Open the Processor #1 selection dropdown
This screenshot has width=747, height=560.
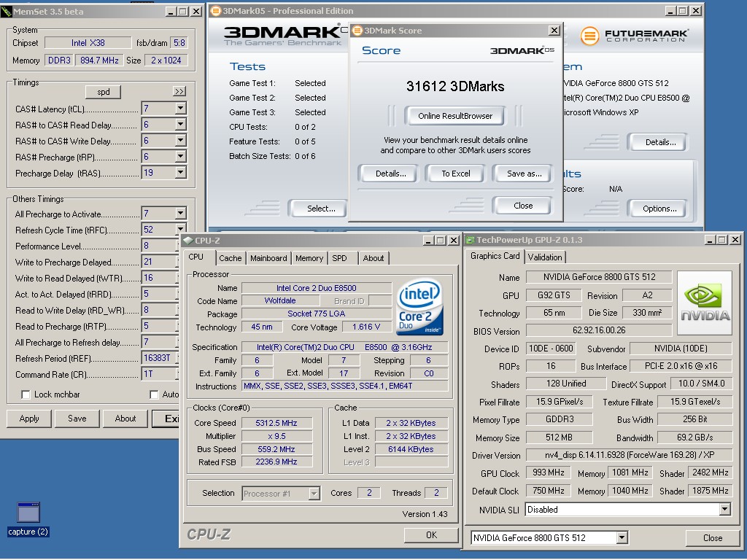point(314,494)
